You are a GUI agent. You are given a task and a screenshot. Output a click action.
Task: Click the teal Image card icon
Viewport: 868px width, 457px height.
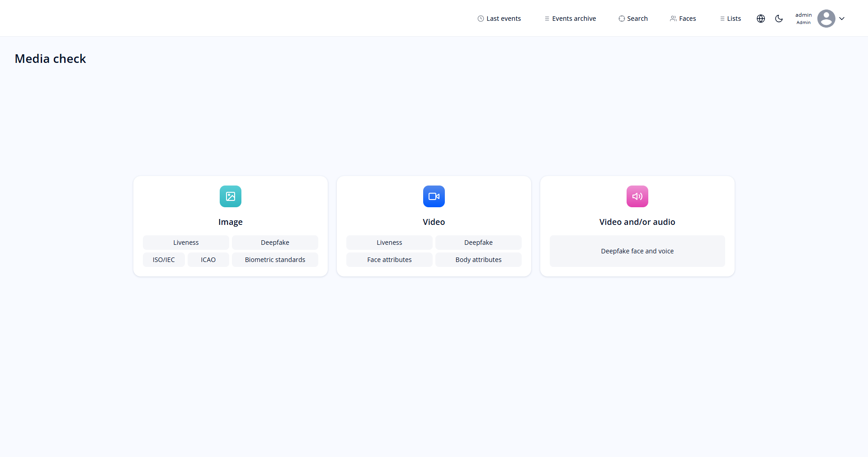(230, 196)
